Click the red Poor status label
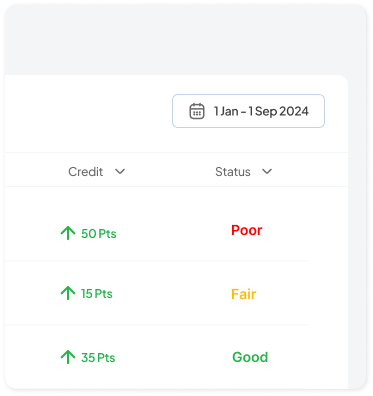Screen dimensions: 373x396 coord(247,230)
